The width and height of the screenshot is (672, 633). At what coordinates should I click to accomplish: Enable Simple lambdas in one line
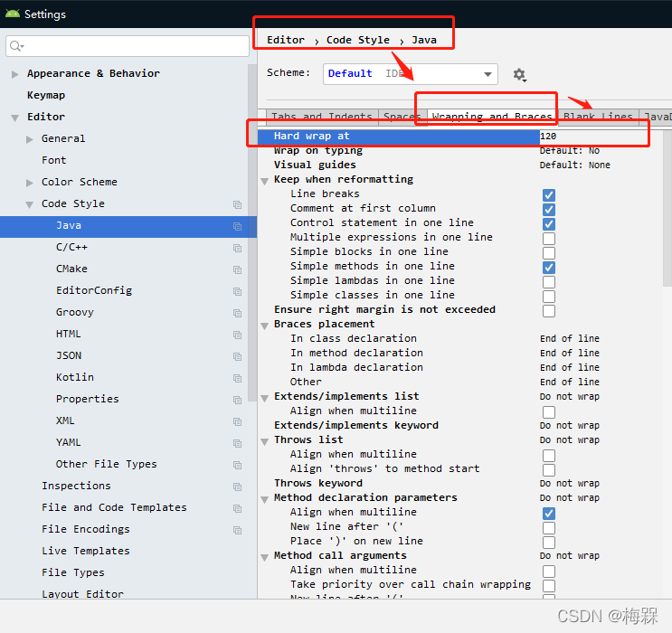549,282
